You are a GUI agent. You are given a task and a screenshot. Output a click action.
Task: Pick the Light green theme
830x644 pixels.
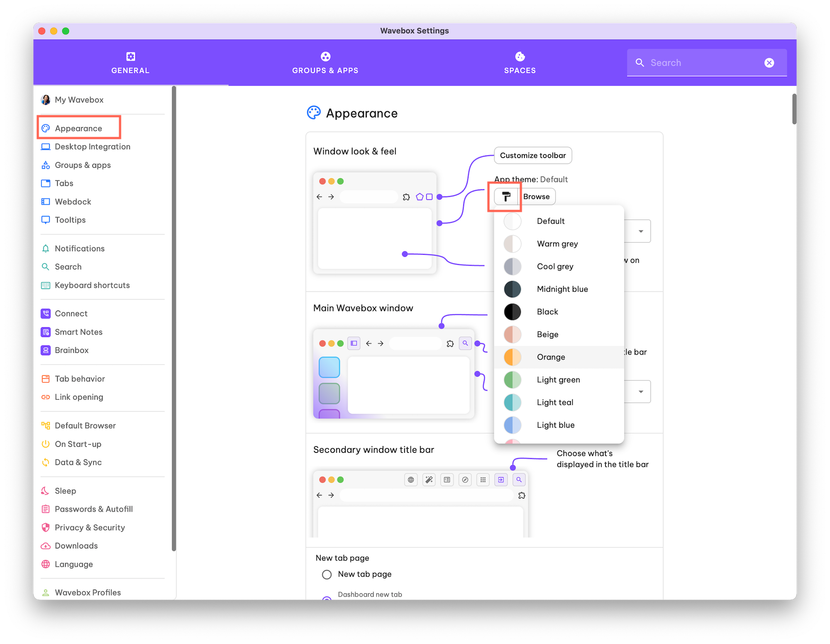(x=559, y=380)
